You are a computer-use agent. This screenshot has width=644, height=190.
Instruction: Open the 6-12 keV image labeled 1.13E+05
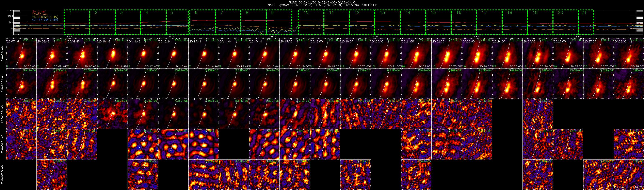[x=355, y=84]
